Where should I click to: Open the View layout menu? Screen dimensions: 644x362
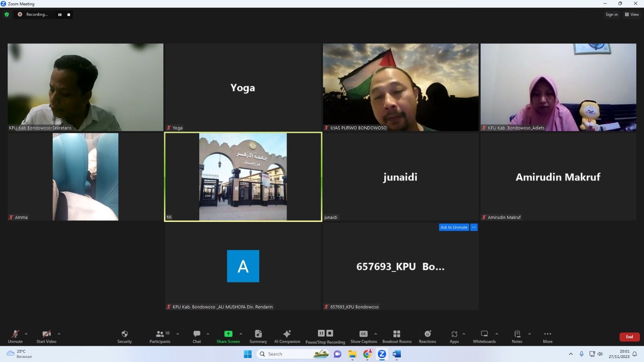pyautogui.click(x=632, y=14)
